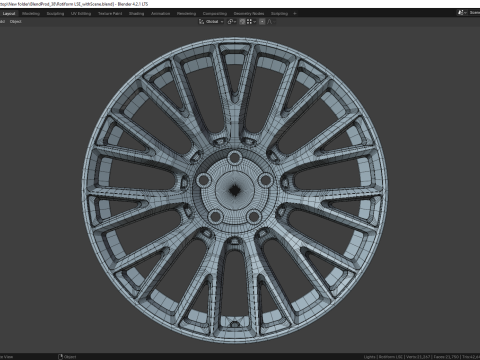480x360 pixels.
Task: Click the scene statistics text in status bar
Action: pos(421,357)
